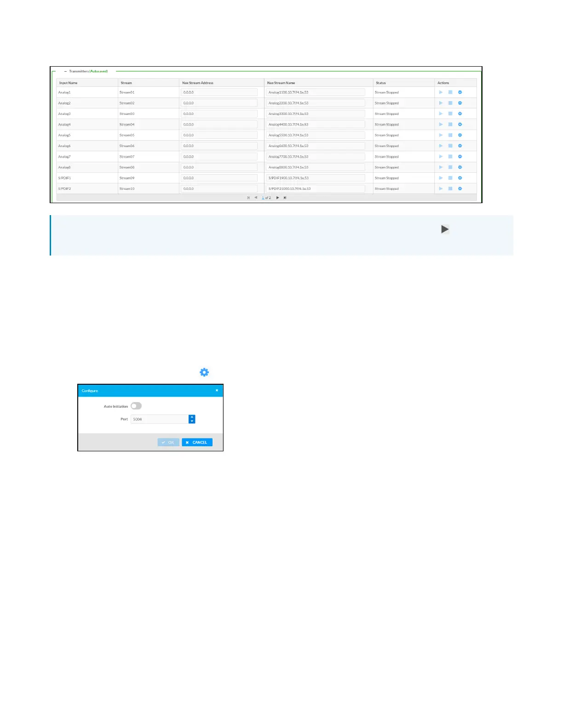Click CANCEL in Configure dialog
563x728 pixels.
[197, 442]
